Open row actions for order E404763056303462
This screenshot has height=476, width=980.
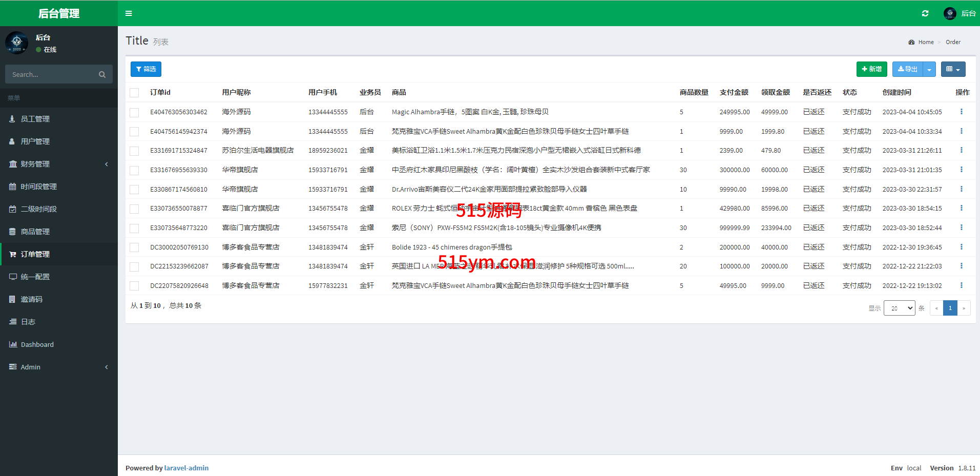pyautogui.click(x=961, y=112)
